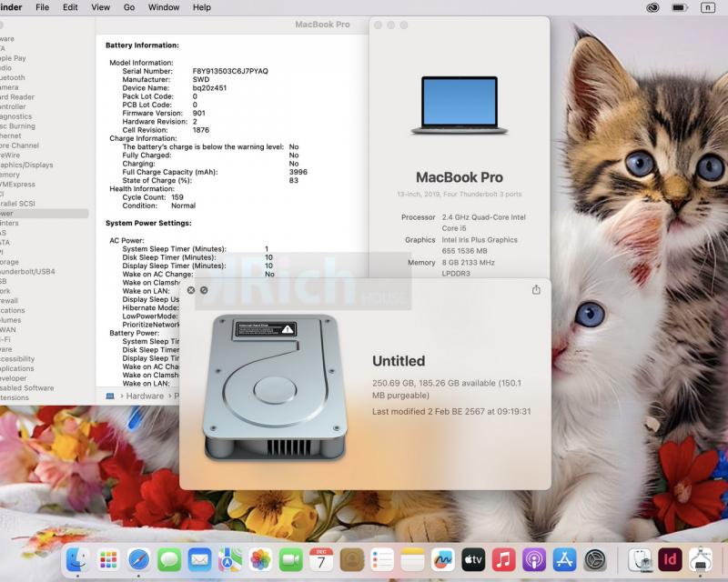Select Diagnostics in the sidebar

point(16,116)
